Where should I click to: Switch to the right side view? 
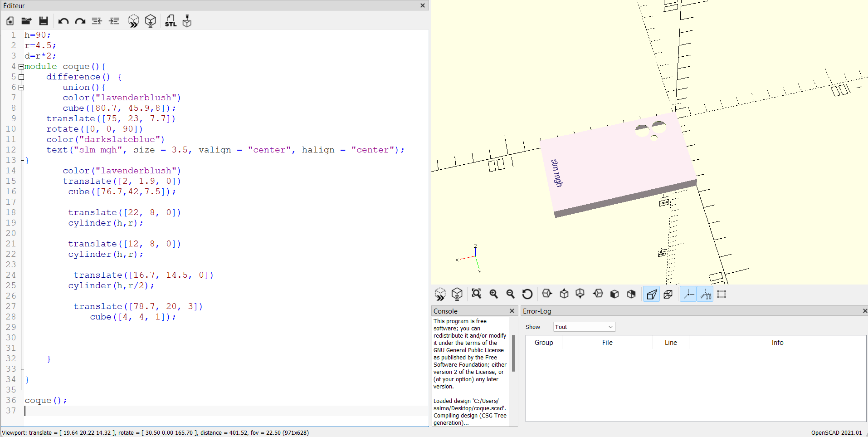point(547,294)
